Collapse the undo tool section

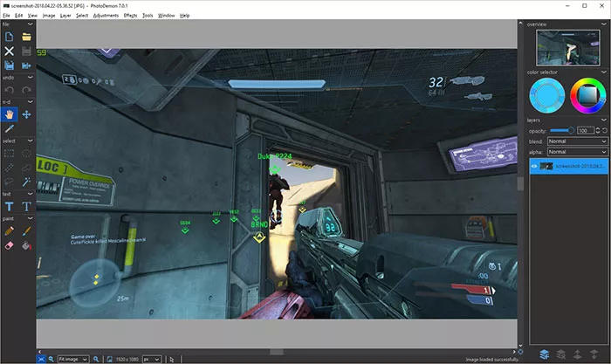[x=30, y=78]
